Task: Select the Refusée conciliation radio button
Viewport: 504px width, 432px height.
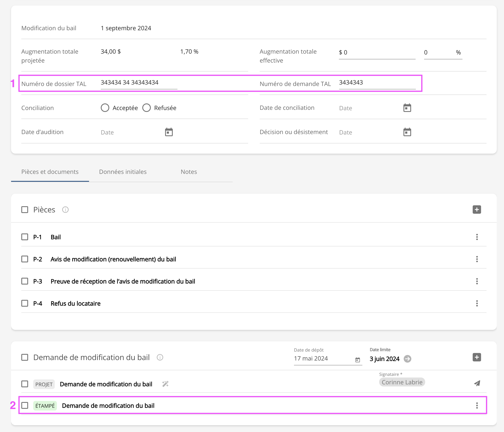Action: [x=146, y=108]
